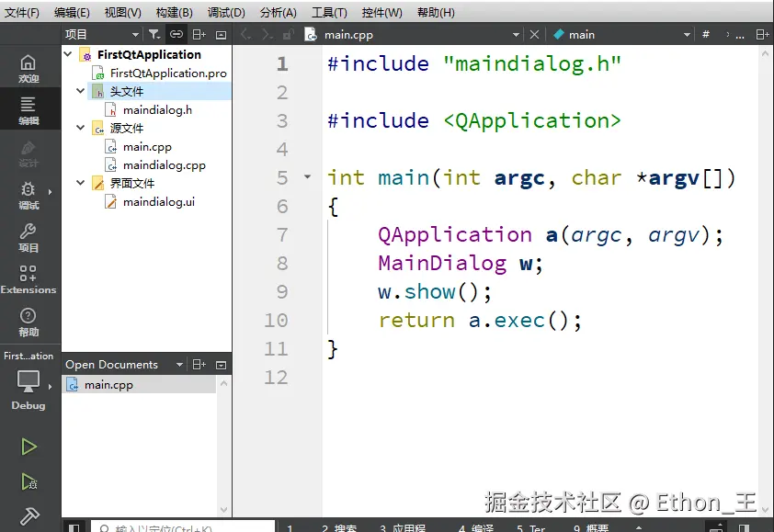Viewport: 774px width, 532px height.
Task: Open the 欢迎 (Welcome) mode
Action: [28, 69]
